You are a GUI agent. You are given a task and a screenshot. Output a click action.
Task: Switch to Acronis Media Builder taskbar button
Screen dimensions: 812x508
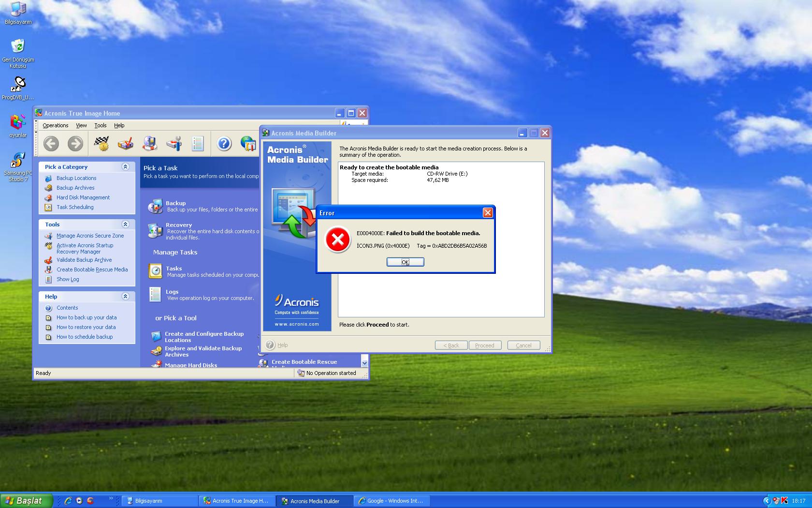pos(315,501)
